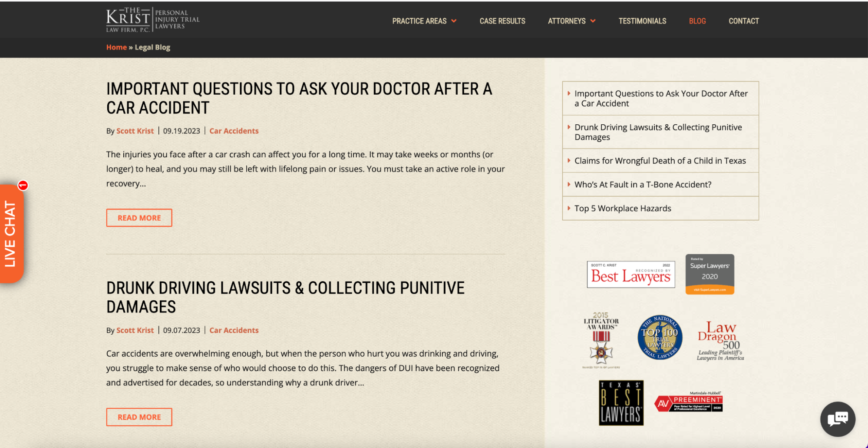The width and height of the screenshot is (868, 448).
Task: Go to the Testimonials page
Action: 642,21
